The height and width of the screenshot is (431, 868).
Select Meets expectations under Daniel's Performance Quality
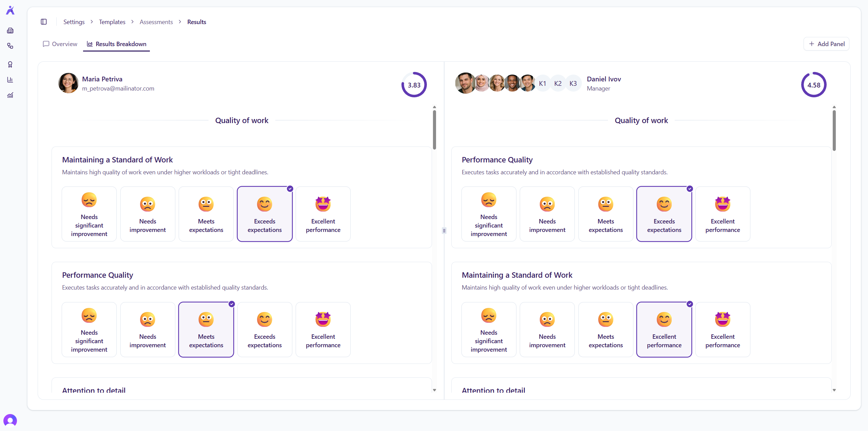point(606,214)
